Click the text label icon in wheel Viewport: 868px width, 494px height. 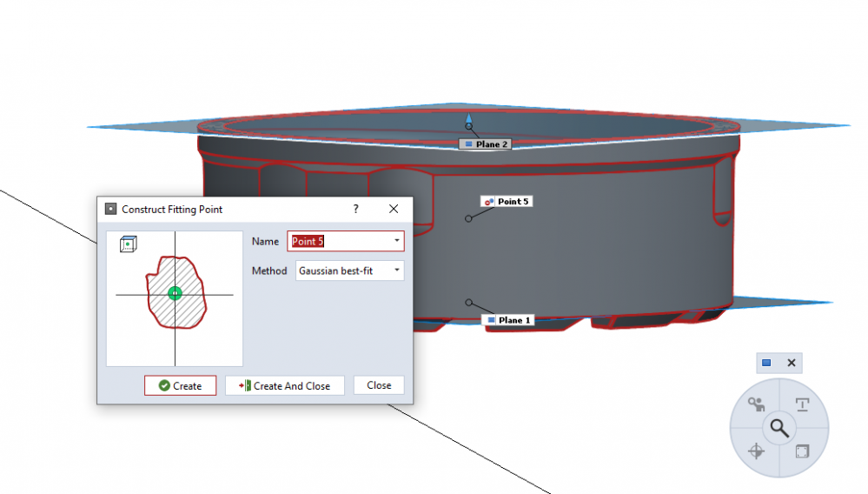tap(802, 404)
